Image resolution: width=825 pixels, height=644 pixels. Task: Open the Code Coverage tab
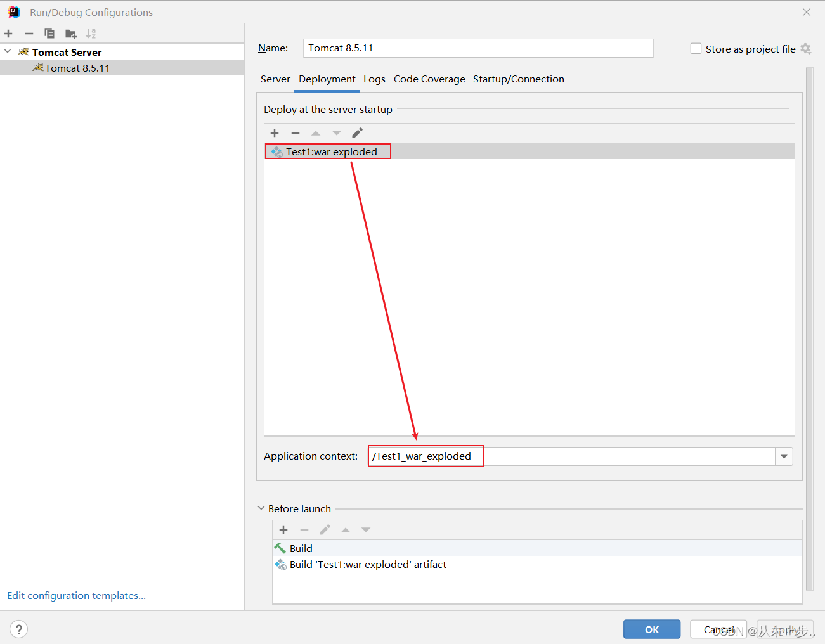(429, 79)
